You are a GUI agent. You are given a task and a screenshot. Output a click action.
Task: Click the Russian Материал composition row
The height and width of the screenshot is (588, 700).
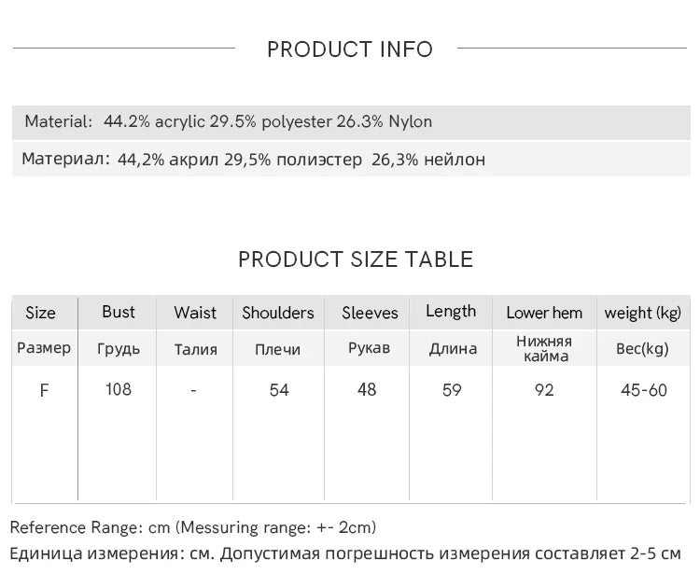tap(254, 160)
